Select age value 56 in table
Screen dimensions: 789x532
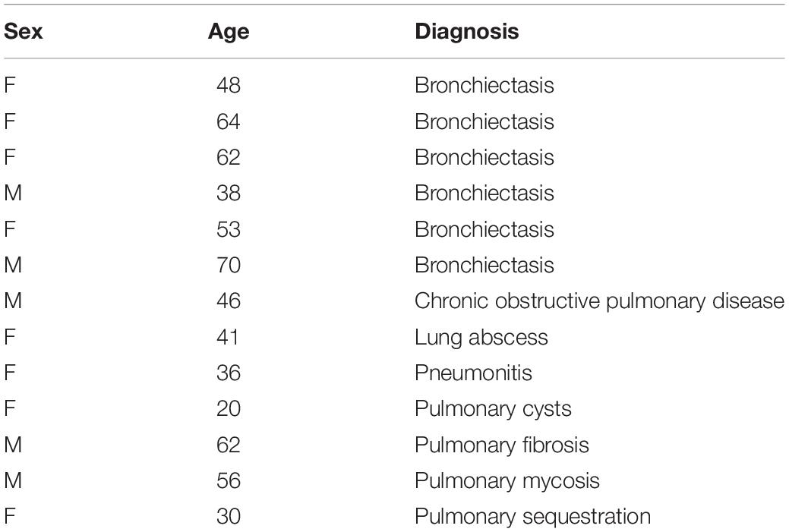(229, 480)
